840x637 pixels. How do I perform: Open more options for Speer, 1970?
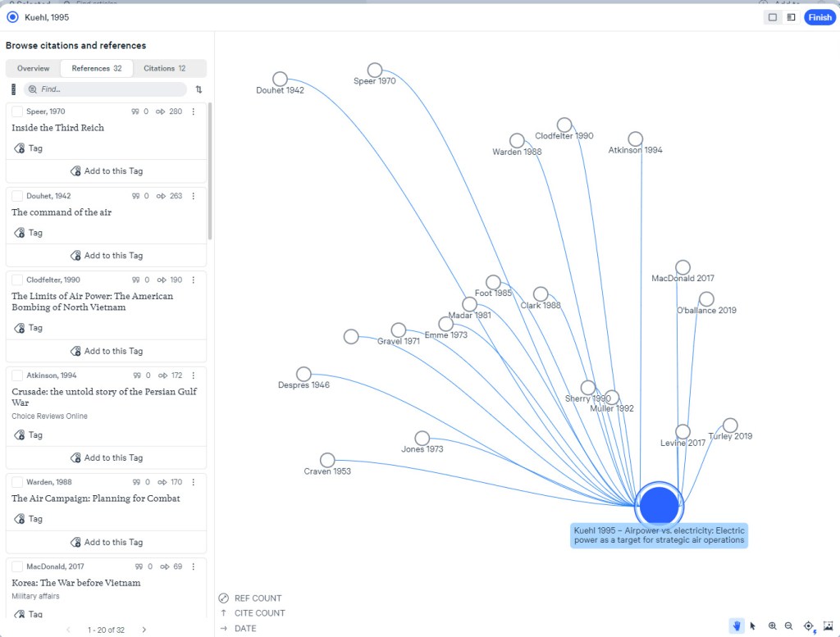[194, 111]
